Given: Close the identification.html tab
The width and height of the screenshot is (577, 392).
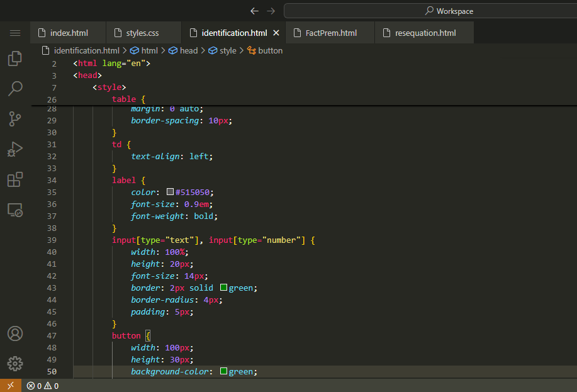Looking at the screenshot, I should click(x=276, y=33).
